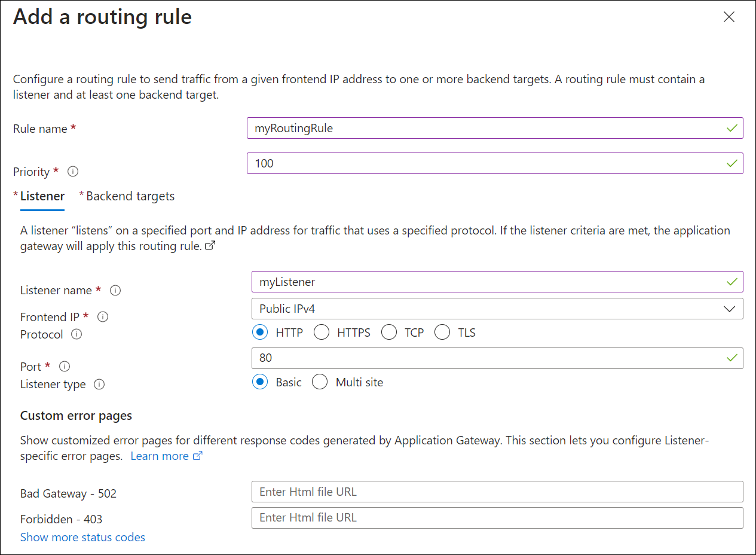The width and height of the screenshot is (756, 555).
Task: Click the external link icon beside Learn more
Action: [x=198, y=456]
